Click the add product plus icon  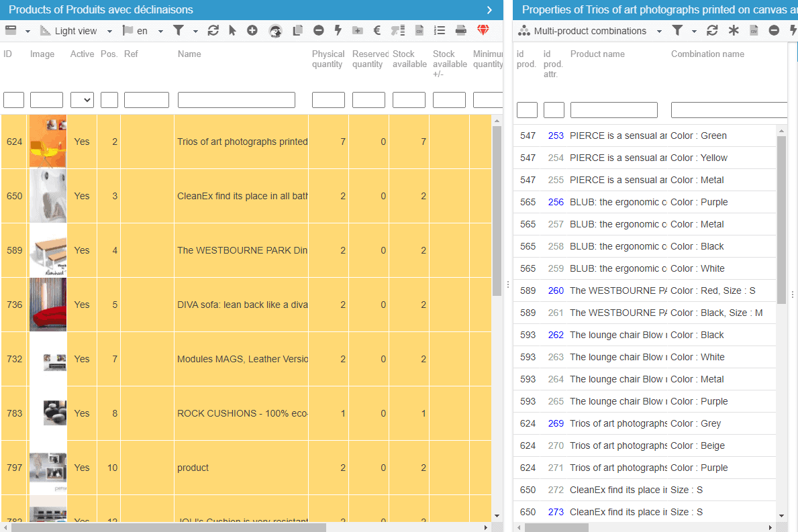coord(252,31)
